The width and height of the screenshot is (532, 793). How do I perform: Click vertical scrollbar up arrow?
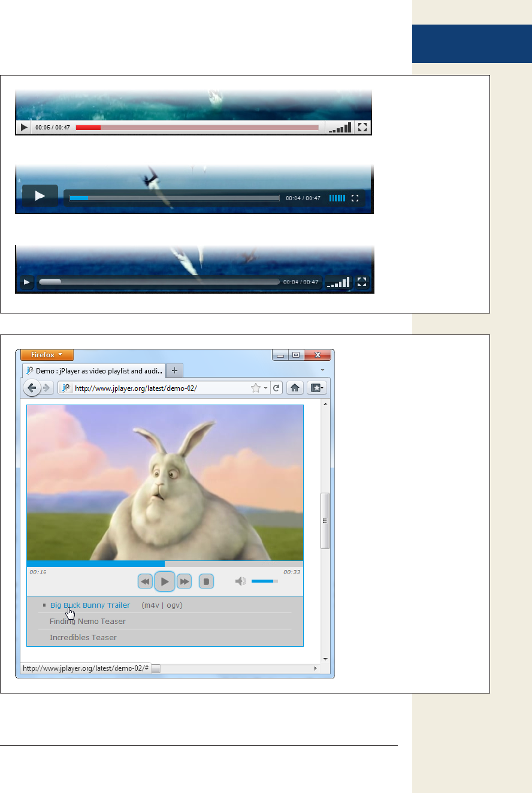pyautogui.click(x=325, y=405)
